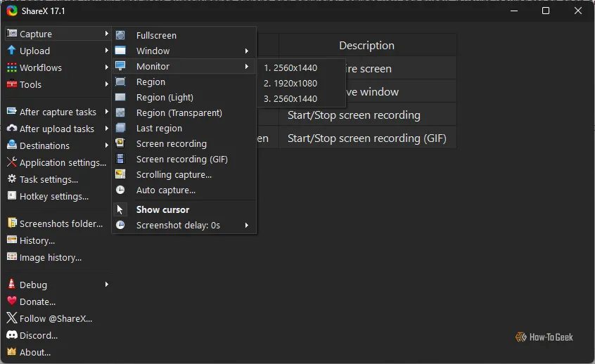This screenshot has width=595, height=364.
Task: Click the Hotkey settings icon
Action: point(11,196)
